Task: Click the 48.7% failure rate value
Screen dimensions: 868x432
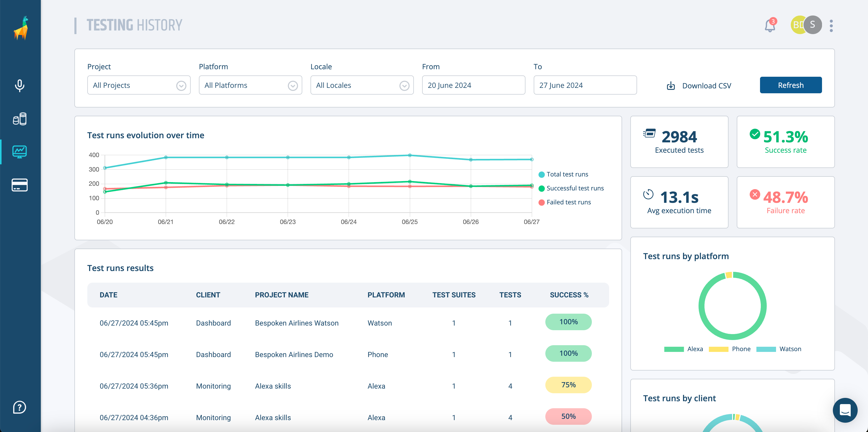Action: 785,197
